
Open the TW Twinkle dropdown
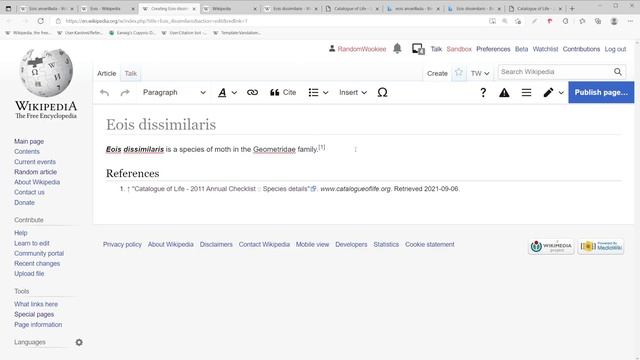pyautogui.click(x=480, y=73)
